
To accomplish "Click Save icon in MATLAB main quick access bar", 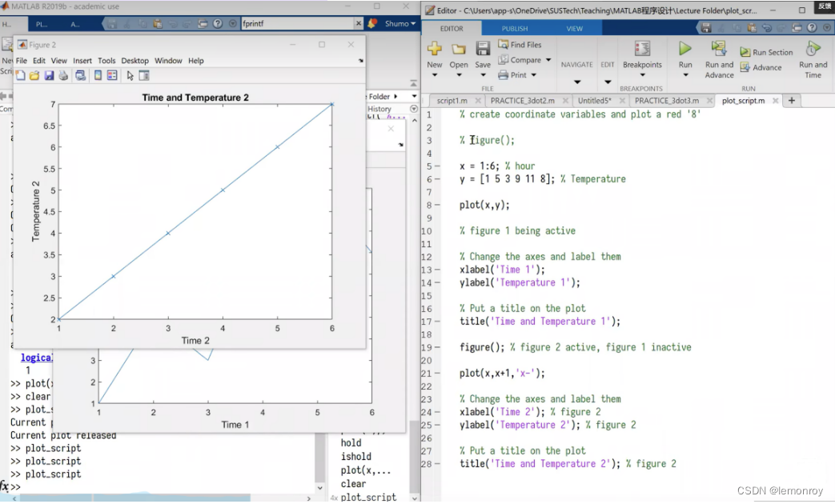I will [x=112, y=24].
